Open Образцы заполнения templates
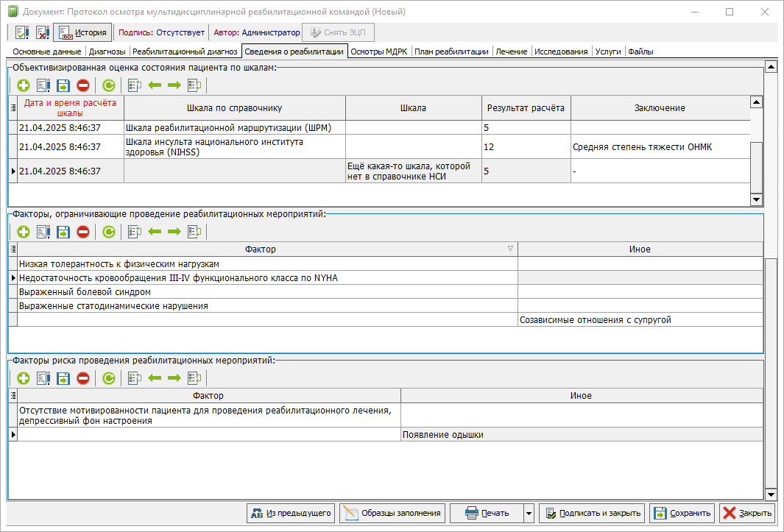 tap(392, 513)
